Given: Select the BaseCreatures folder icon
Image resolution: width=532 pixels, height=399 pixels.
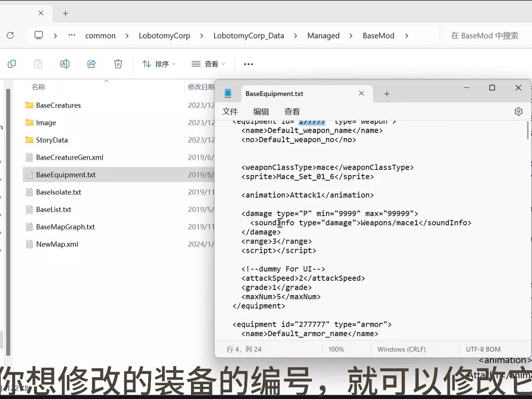Looking at the screenshot, I should click(x=29, y=105).
